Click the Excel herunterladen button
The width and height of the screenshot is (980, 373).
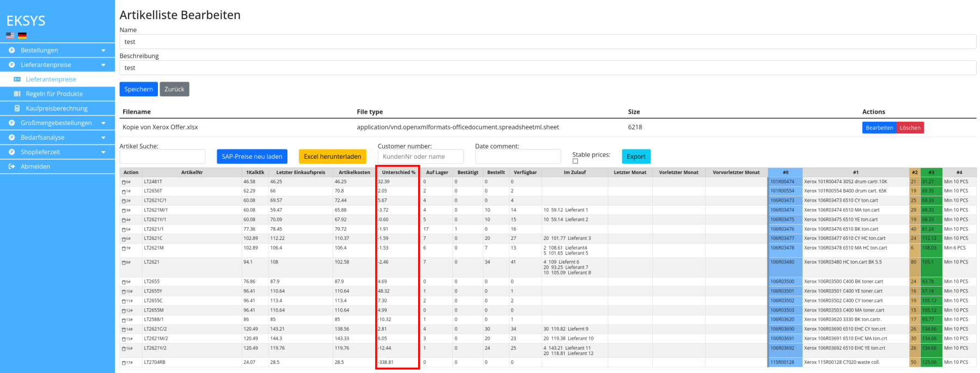(332, 157)
